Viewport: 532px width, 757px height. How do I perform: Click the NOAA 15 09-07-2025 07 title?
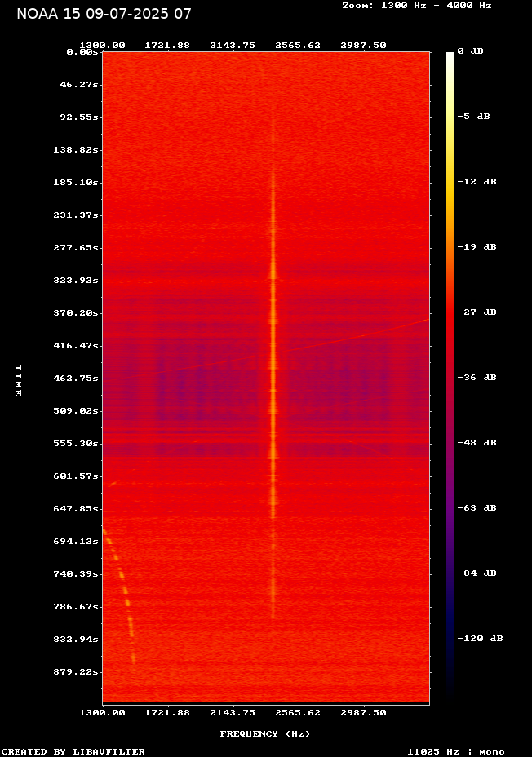click(104, 14)
